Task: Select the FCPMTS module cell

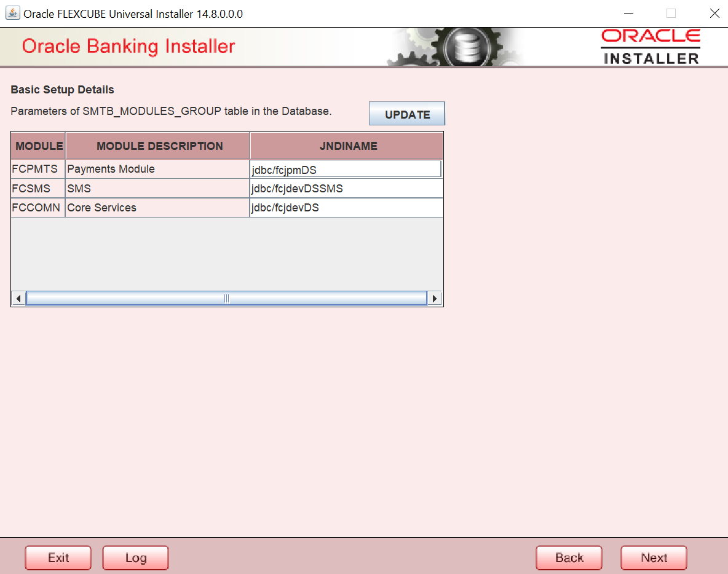Action: 38,169
